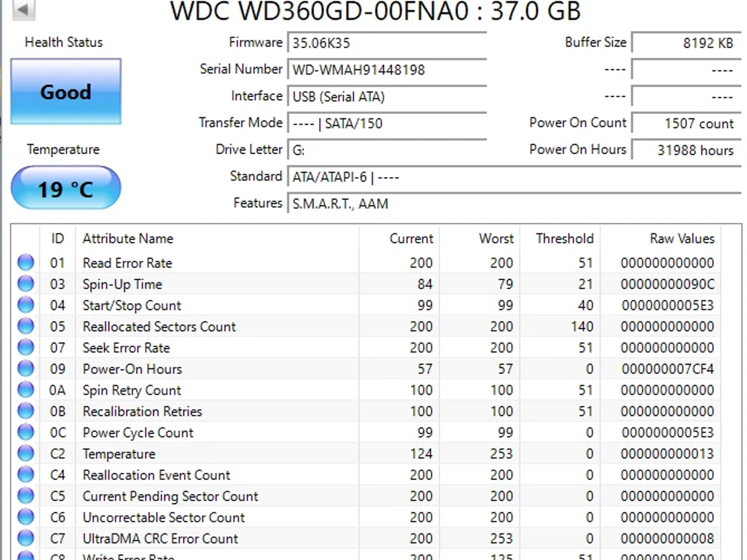The width and height of the screenshot is (747, 560).
Task: Click the Serial Number field WD-WMAH91448198
Action: point(387,69)
